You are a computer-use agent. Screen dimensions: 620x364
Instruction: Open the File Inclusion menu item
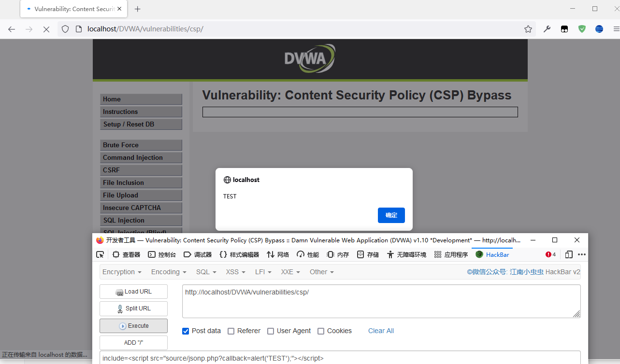point(141,182)
